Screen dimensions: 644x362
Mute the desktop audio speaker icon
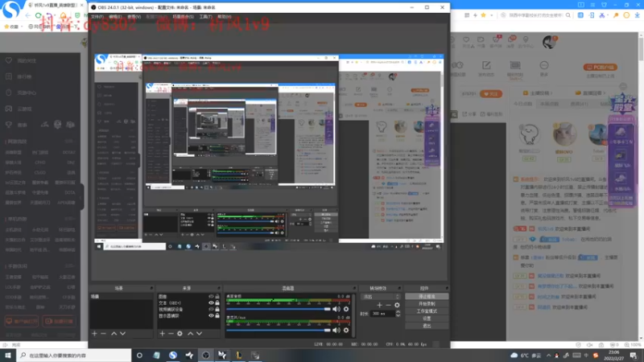[336, 309]
